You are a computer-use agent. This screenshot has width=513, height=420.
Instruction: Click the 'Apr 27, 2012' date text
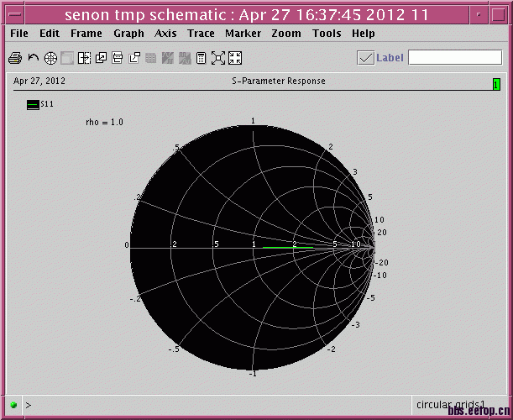coord(39,81)
